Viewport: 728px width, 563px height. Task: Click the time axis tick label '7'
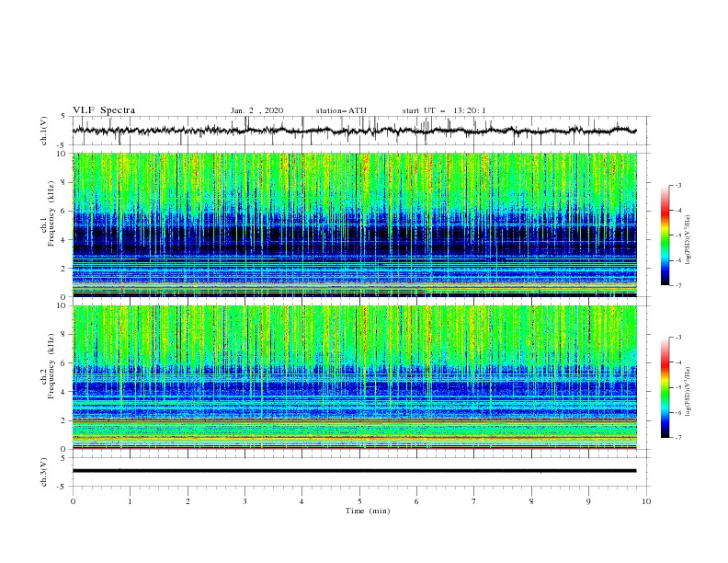(x=474, y=501)
